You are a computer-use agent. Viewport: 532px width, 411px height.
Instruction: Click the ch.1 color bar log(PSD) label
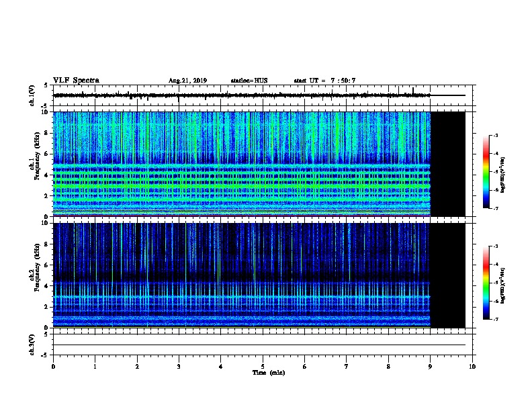(x=502, y=175)
